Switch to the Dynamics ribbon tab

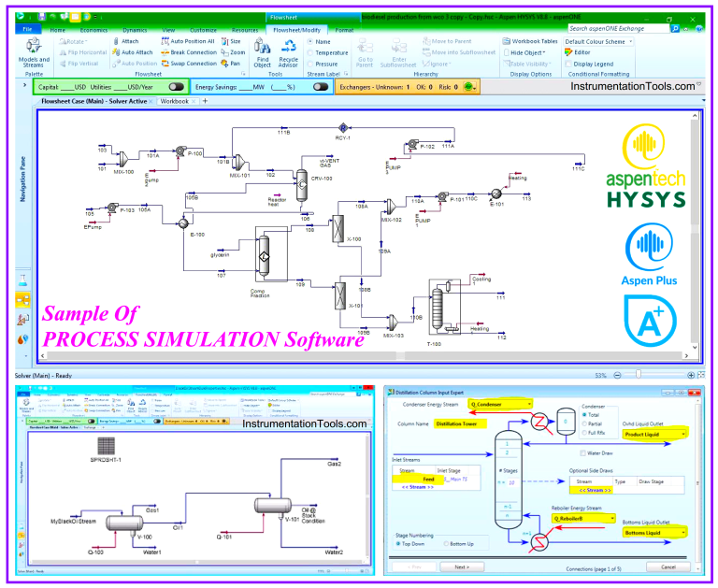point(135,30)
